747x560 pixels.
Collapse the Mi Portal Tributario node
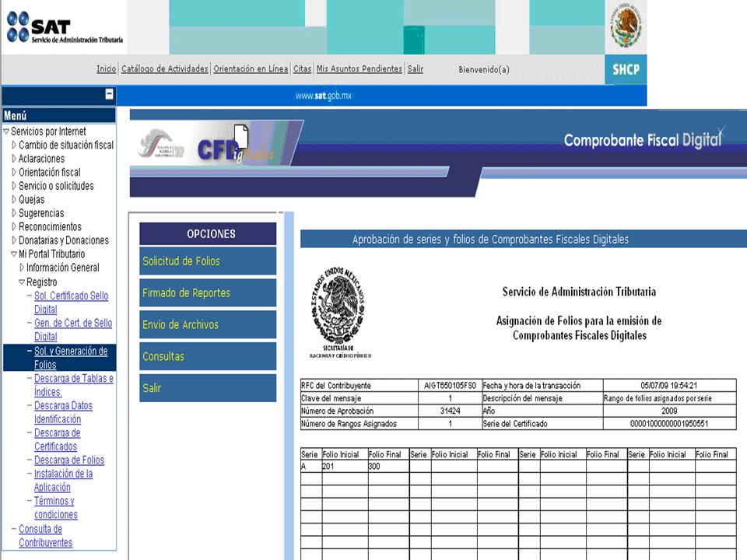point(14,254)
